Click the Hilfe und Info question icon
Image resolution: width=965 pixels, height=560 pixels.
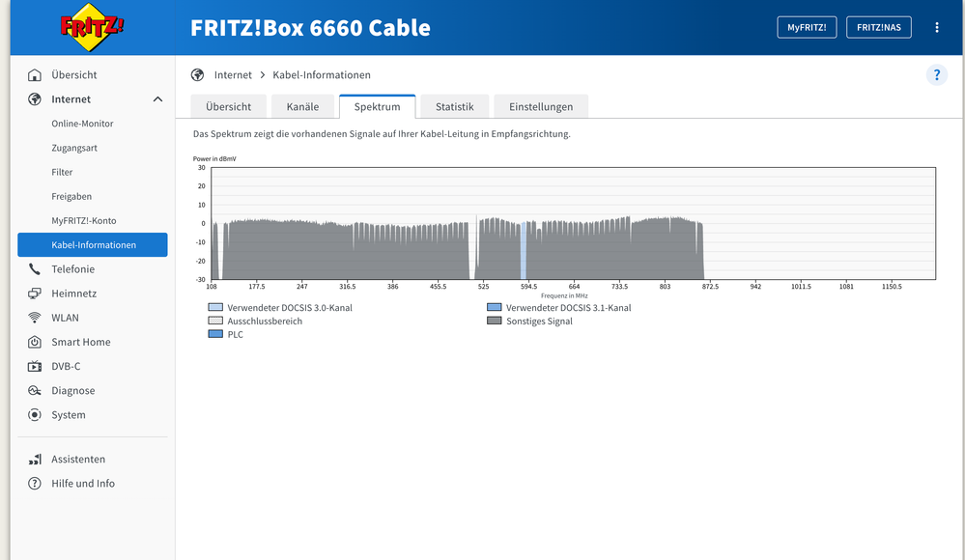click(35, 484)
